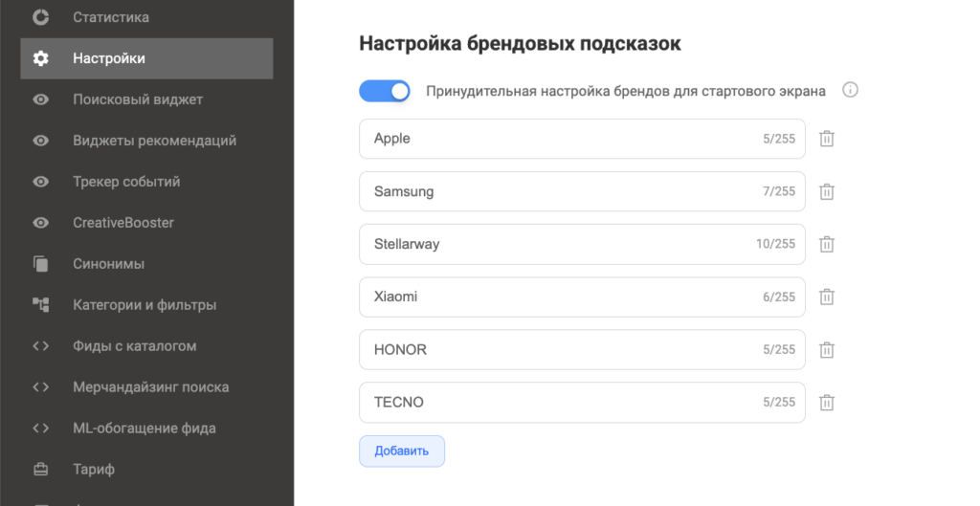This screenshot has height=506, width=980.
Task: Focus the Apple brand input field
Action: (x=582, y=139)
